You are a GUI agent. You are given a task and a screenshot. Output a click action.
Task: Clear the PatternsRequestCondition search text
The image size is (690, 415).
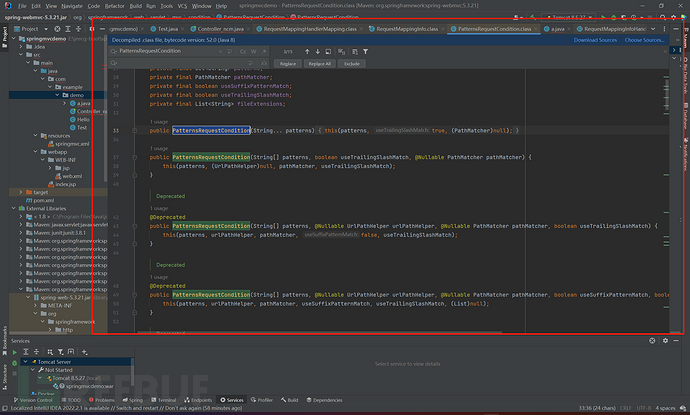pyautogui.click(x=220, y=51)
